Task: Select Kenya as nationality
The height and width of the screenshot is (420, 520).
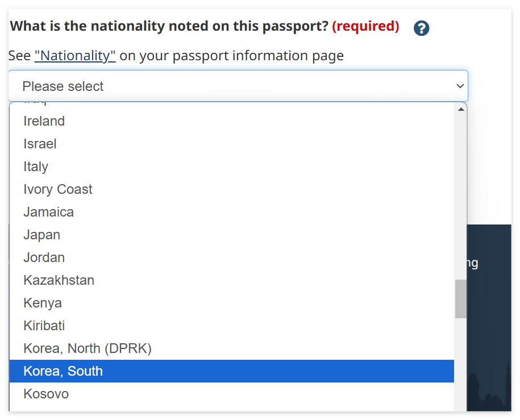Action: pos(43,303)
